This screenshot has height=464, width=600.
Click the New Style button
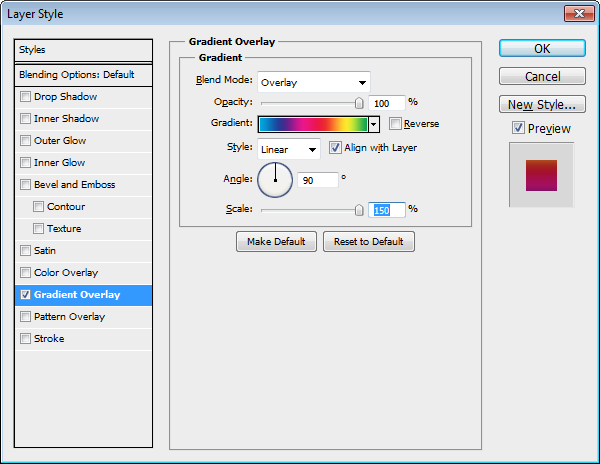coord(542,105)
